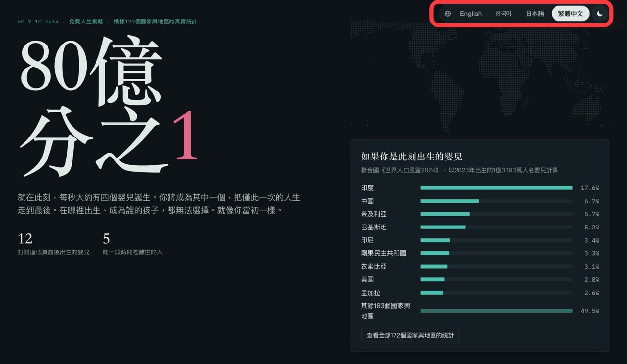Select the 繁體中文 language option
627x364 pixels.
(571, 14)
